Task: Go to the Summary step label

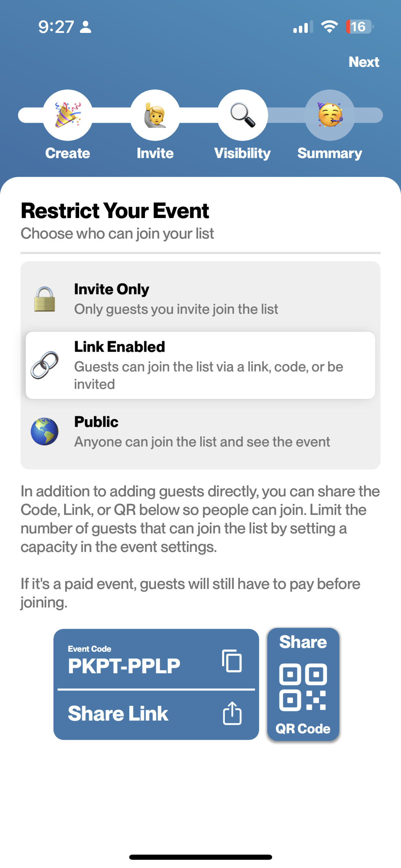Action: click(330, 153)
